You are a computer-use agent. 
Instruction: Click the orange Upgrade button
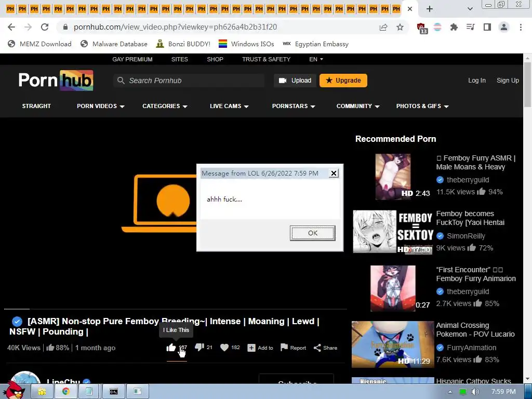coord(343,81)
